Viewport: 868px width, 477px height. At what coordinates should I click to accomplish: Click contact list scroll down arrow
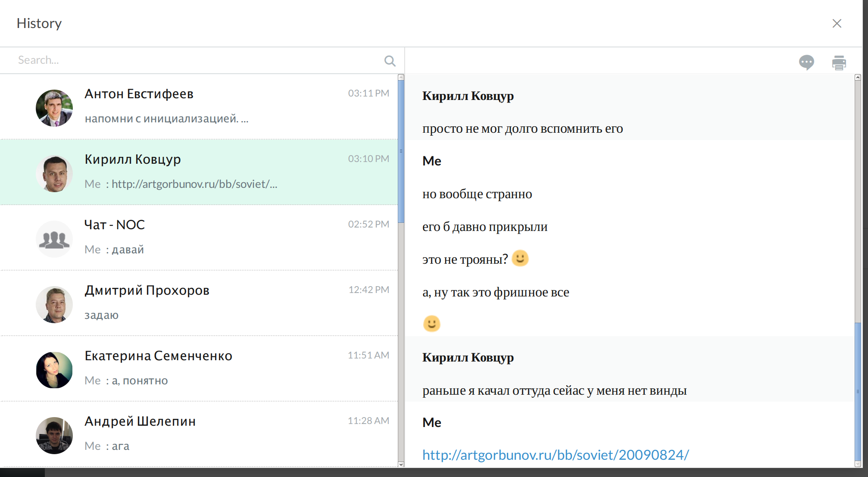[401, 464]
